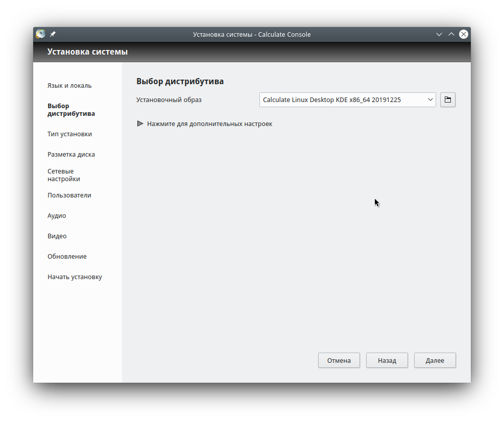Image resolution: width=504 pixels, height=422 pixels.
Task: Expand Нажмите для дополнительных настроек section
Action: (x=205, y=123)
